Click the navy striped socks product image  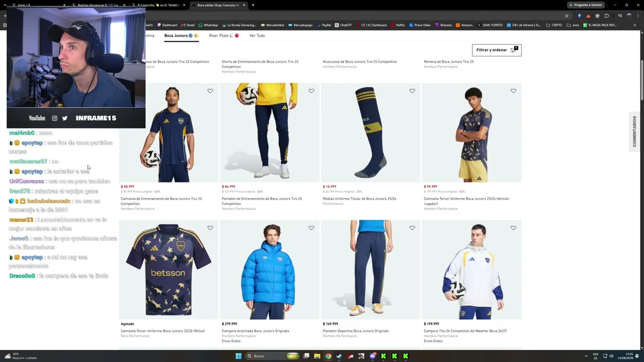(x=371, y=133)
